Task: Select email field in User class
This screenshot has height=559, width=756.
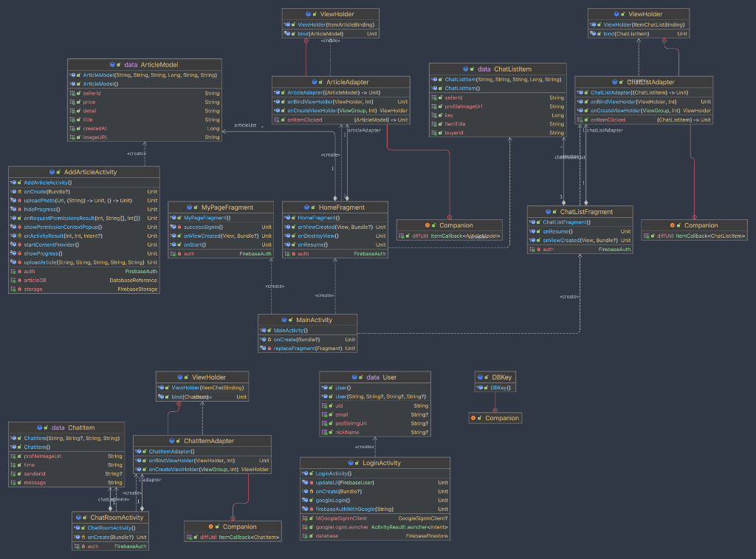Action: pos(374,415)
